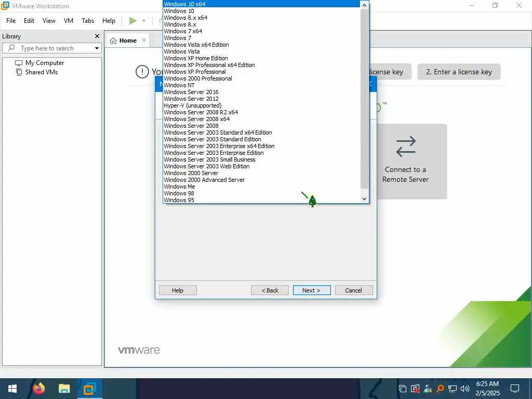This screenshot has width=532, height=399.
Task: Open the volume speaker tray icon
Action: (464, 389)
